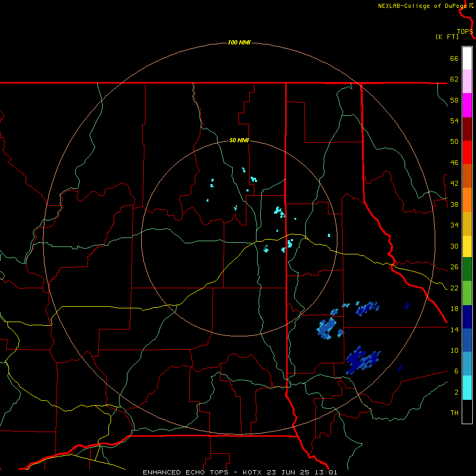Click the KOTX station identifier in caption
The image size is (476, 476).
[252, 472]
